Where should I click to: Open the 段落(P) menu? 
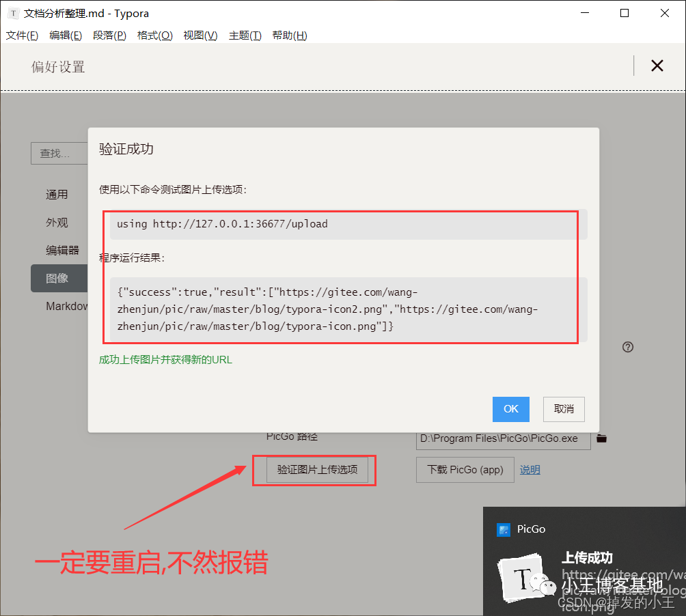(x=109, y=36)
